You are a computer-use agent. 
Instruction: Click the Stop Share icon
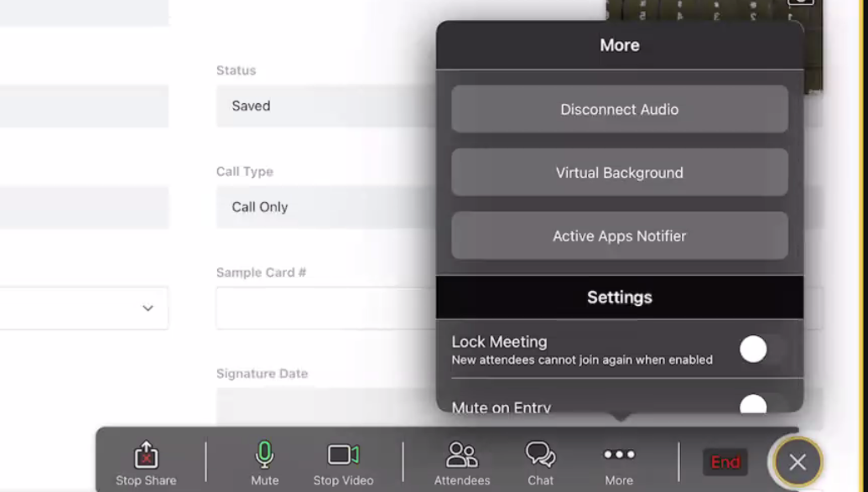pyautogui.click(x=146, y=455)
